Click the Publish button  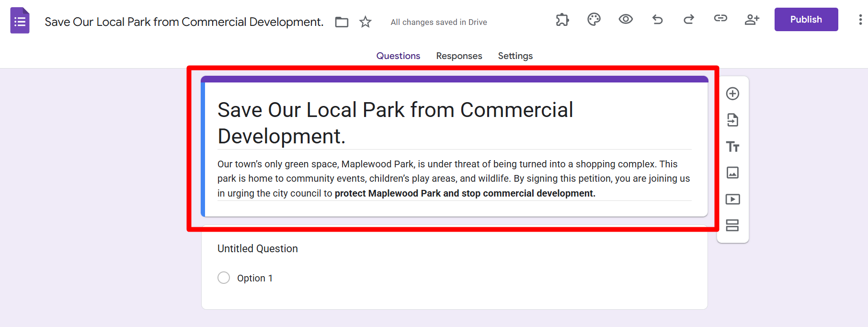[806, 20]
